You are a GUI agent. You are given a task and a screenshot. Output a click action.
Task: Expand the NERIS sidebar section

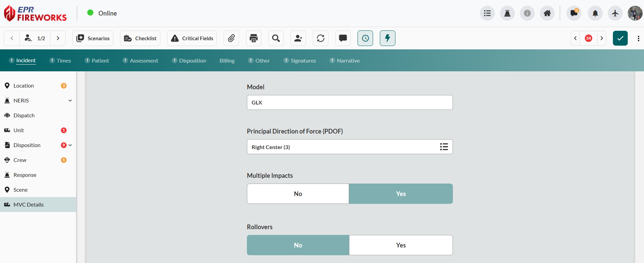click(70, 101)
